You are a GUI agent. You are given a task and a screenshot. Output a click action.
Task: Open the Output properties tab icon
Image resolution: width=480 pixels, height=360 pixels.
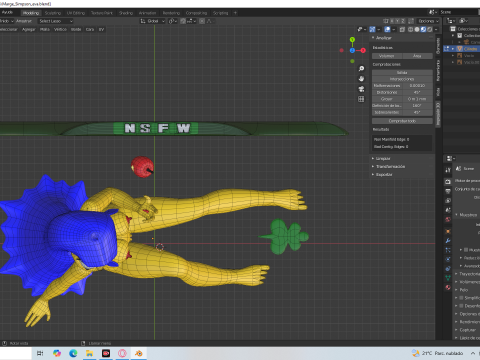point(448,191)
